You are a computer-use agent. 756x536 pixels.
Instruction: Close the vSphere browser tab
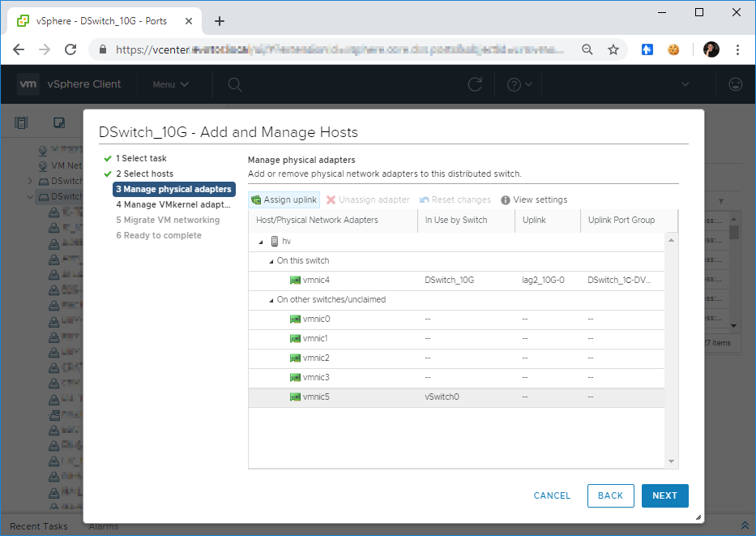[x=189, y=21]
